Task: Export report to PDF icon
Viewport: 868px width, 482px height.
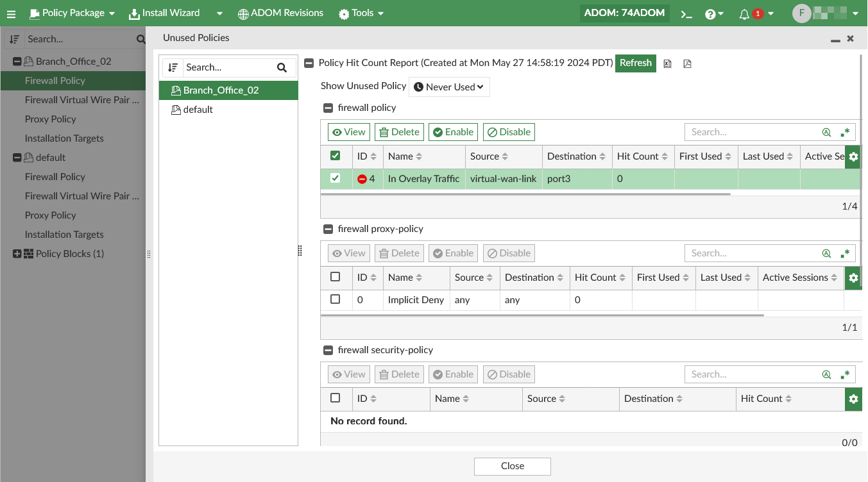Action: [687, 63]
